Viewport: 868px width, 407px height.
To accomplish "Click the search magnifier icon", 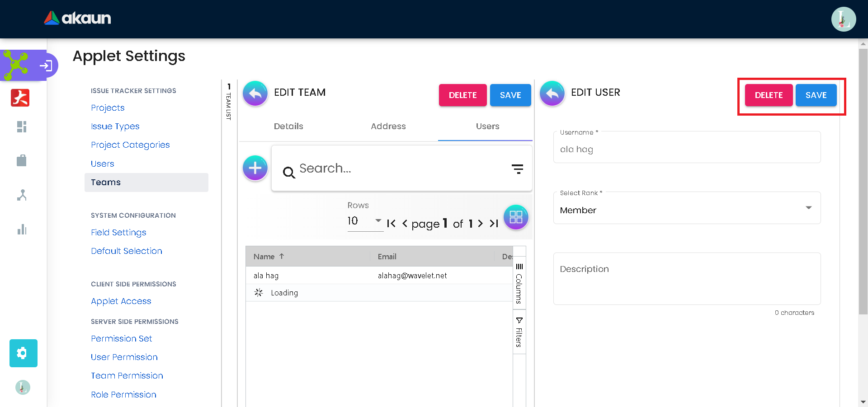I will click(x=289, y=172).
